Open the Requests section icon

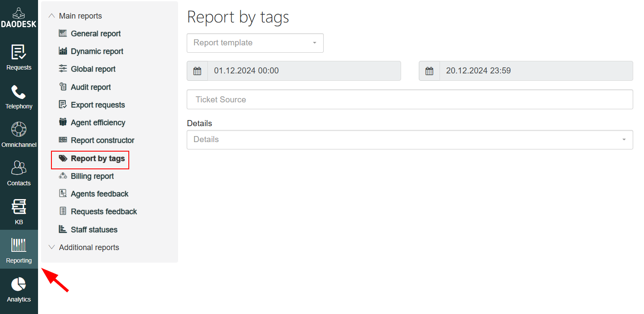[19, 53]
